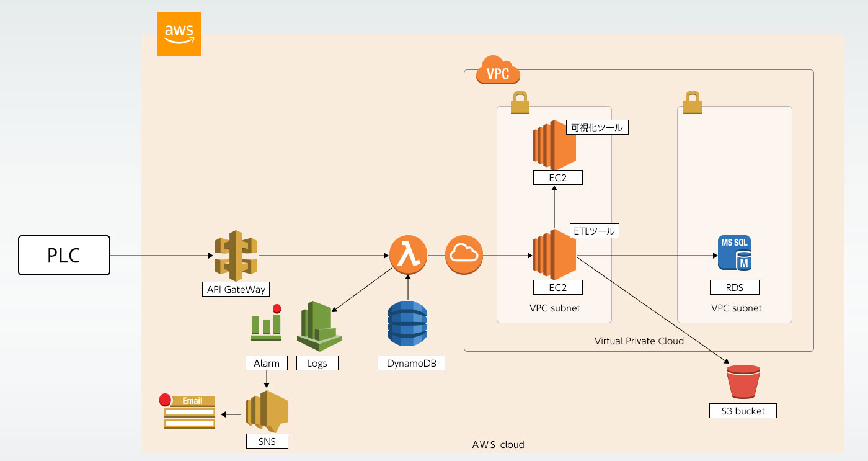The width and height of the screenshot is (868, 461).
Task: Click the API GateWay label
Action: tap(236, 289)
